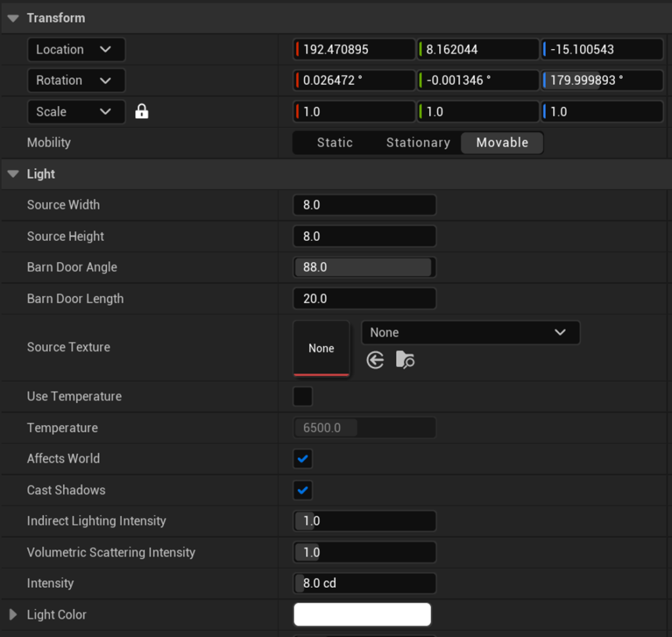
Task: Disable the Cast Shadows checkbox
Action: [303, 490]
